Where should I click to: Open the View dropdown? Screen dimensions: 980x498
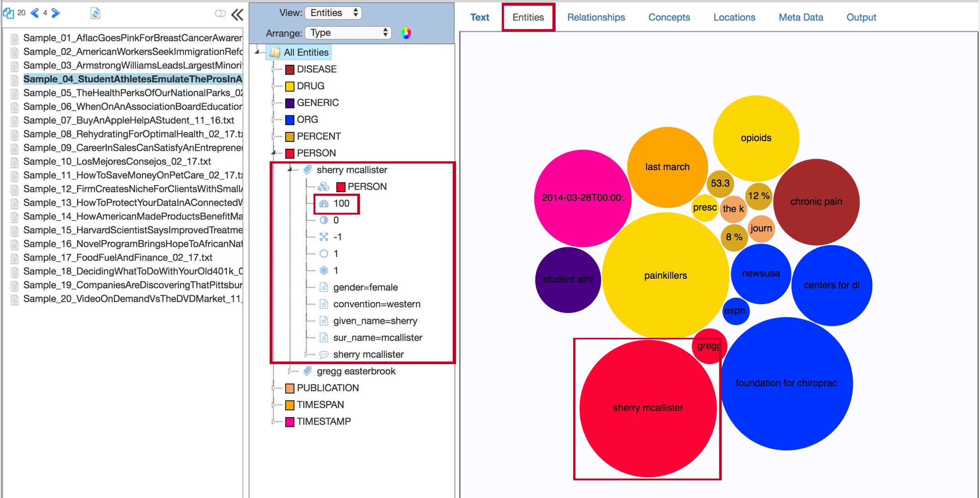(333, 13)
